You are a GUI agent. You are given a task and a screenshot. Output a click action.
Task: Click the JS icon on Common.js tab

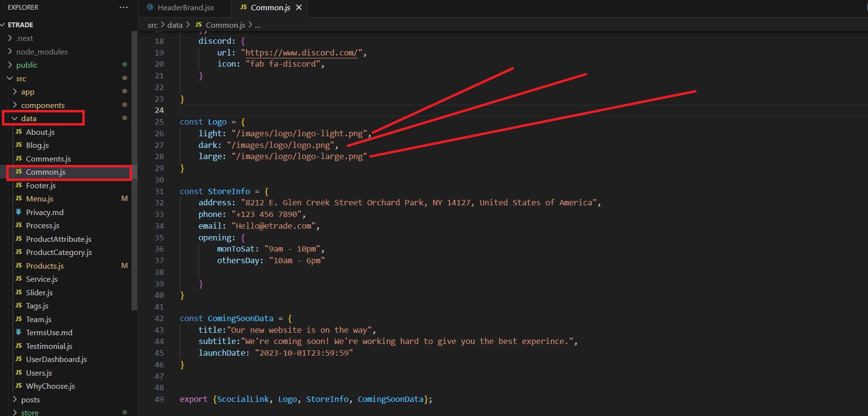click(243, 7)
